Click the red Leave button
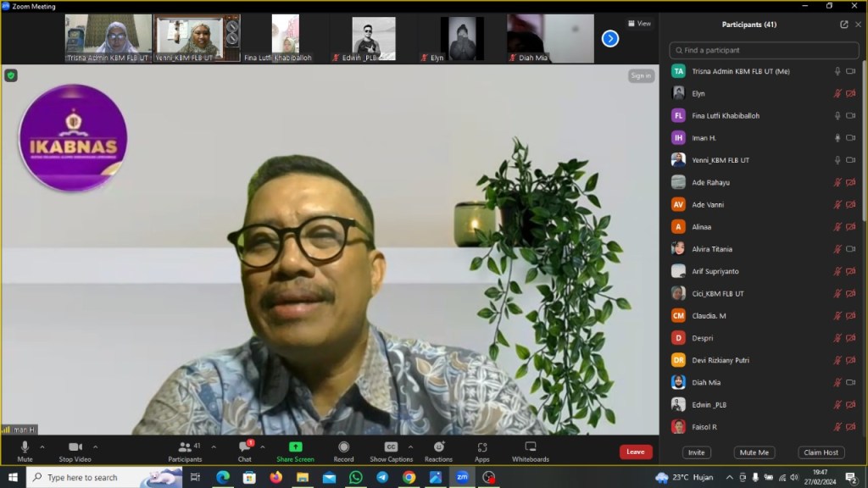868x488 pixels. (636, 452)
